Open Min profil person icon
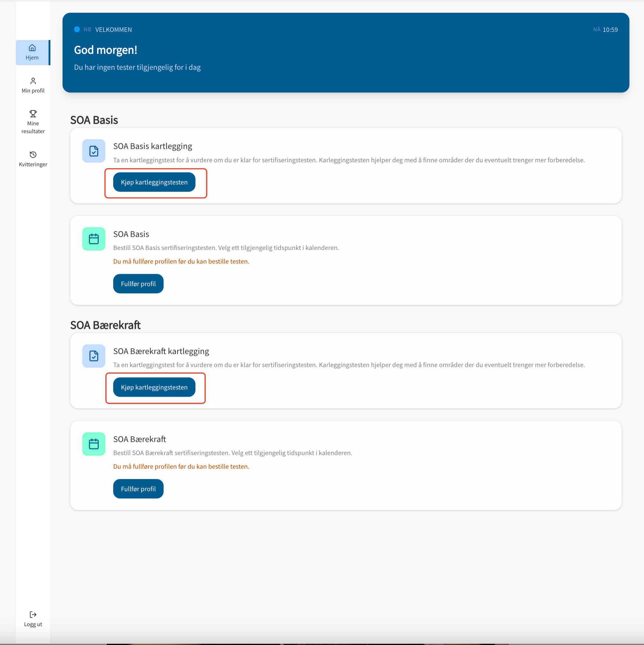The image size is (644, 645). point(33,81)
